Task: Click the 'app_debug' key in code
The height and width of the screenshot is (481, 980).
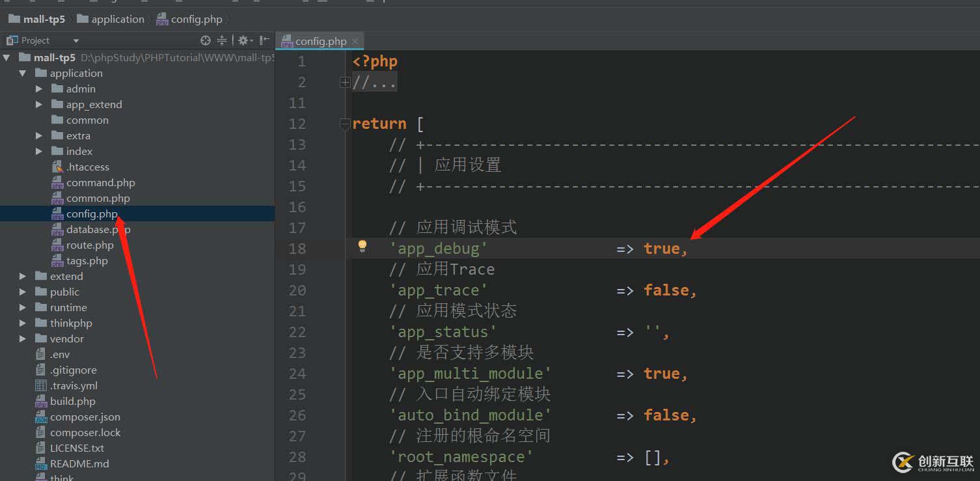Action: [x=439, y=249]
